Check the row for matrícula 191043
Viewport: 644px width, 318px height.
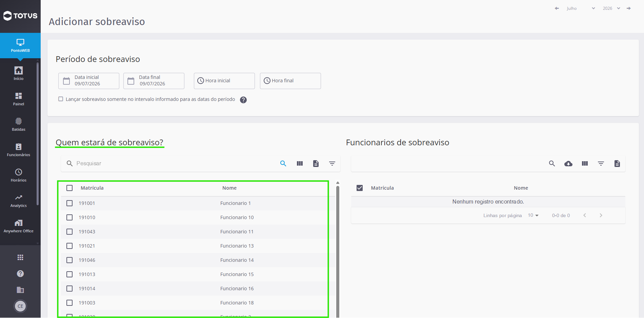[69, 232]
